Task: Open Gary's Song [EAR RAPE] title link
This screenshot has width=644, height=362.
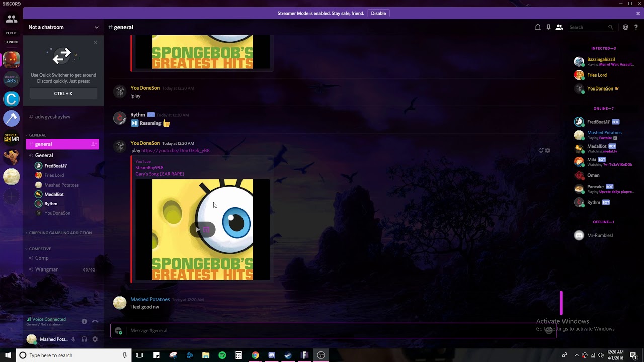Action: 159,174
